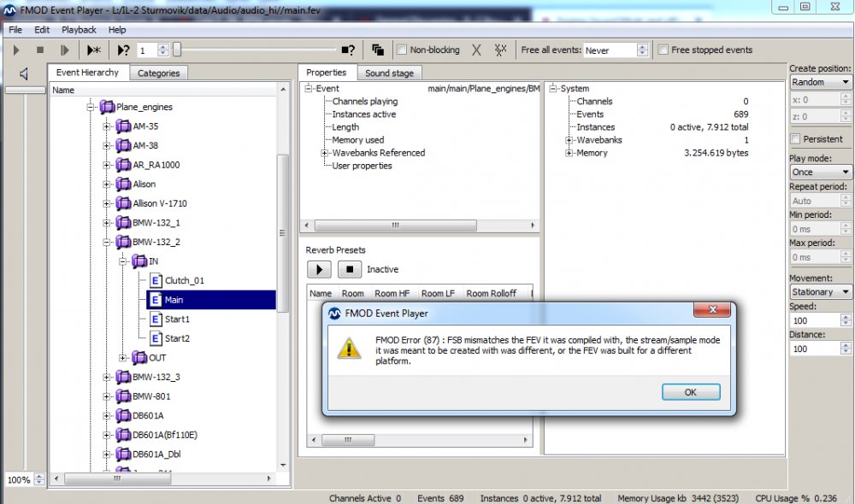This screenshot has height=504, width=855.
Task: Expand the AM-38 tree node
Action: pyautogui.click(x=107, y=145)
